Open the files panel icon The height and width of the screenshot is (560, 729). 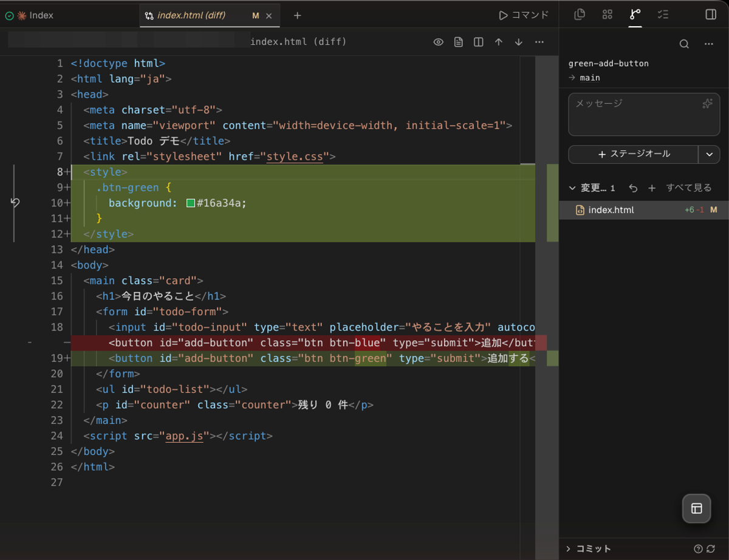(x=580, y=15)
